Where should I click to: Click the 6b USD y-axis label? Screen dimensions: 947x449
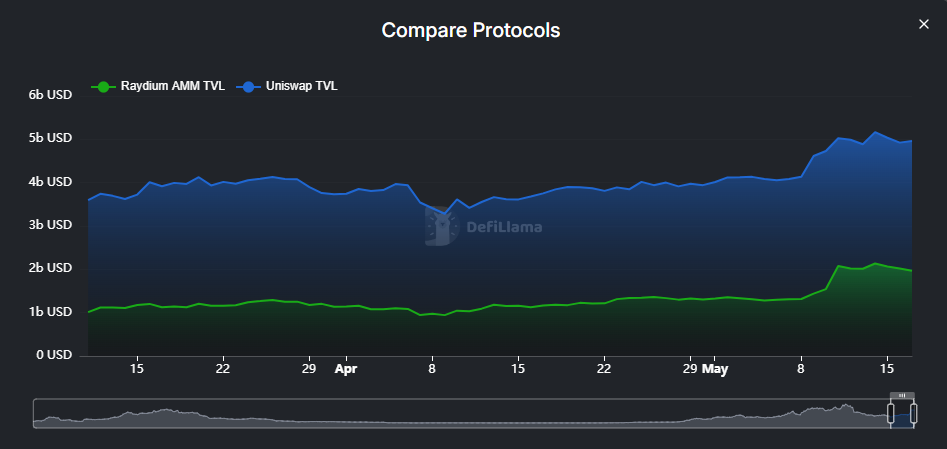pos(50,95)
